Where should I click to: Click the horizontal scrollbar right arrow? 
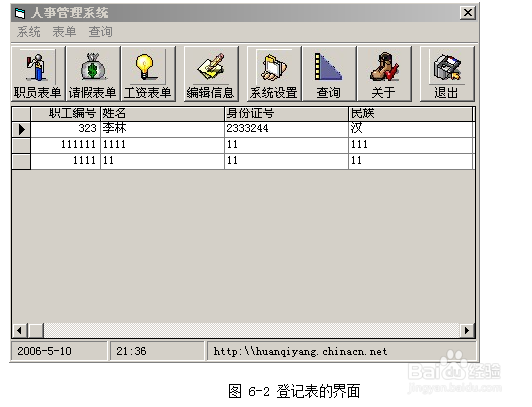point(467,330)
